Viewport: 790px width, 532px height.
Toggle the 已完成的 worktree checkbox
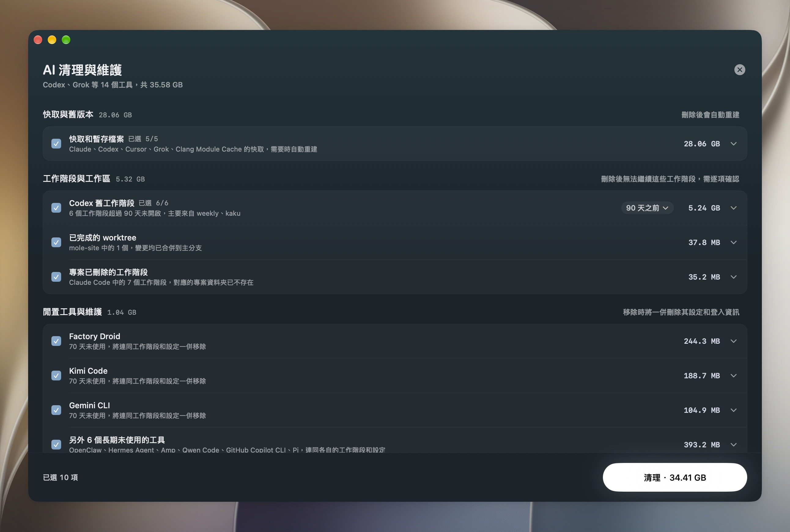point(56,242)
